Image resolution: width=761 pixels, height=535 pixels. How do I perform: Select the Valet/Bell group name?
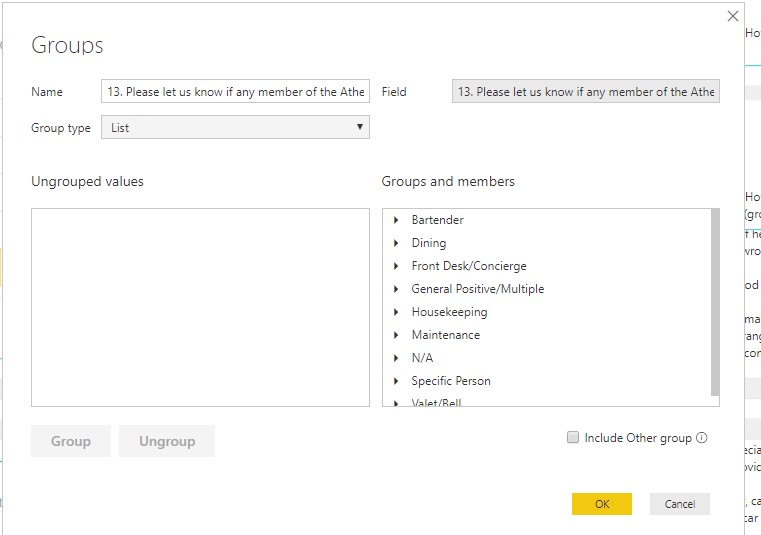436,402
